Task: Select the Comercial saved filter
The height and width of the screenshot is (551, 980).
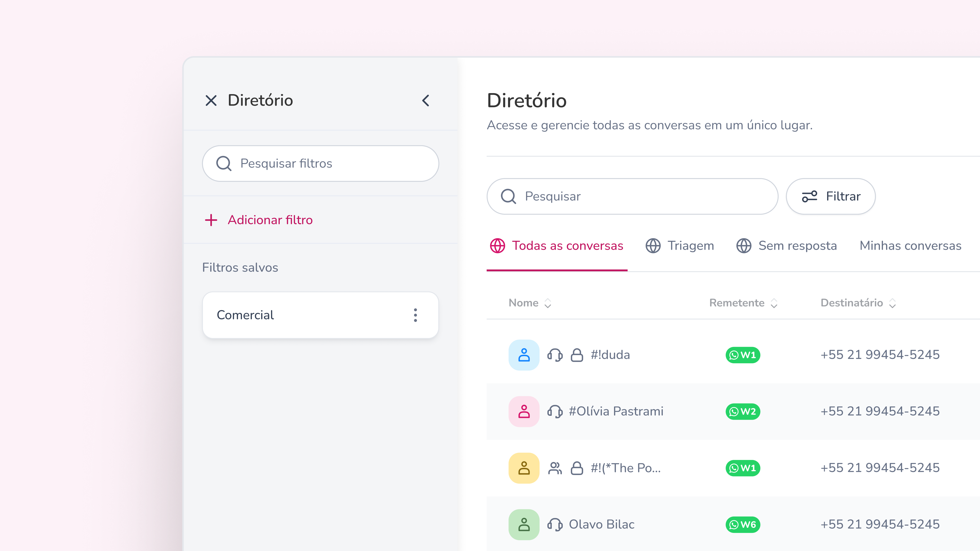Action: [x=320, y=315]
